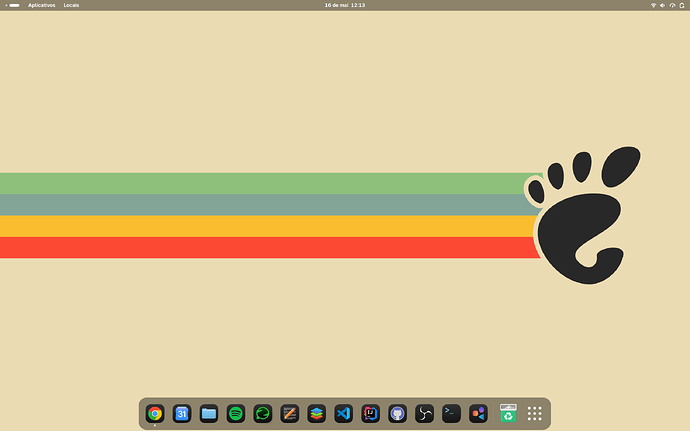Open the green chat bubble app icon
Image resolution: width=690 pixels, height=431 pixels.
[263, 413]
